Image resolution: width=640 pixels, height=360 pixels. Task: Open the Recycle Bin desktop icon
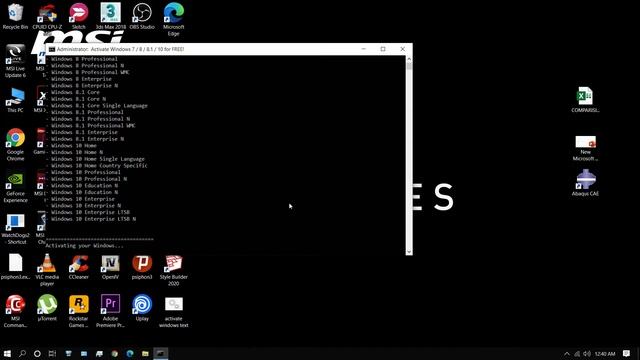tap(15, 16)
